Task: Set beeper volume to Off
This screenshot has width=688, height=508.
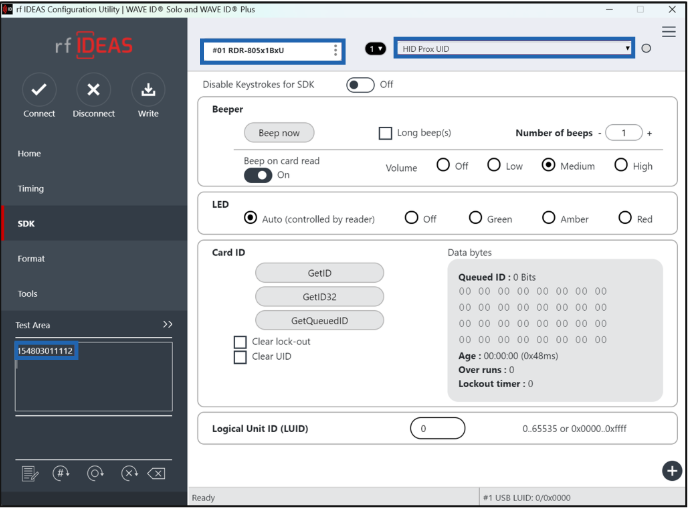Action: click(443, 165)
